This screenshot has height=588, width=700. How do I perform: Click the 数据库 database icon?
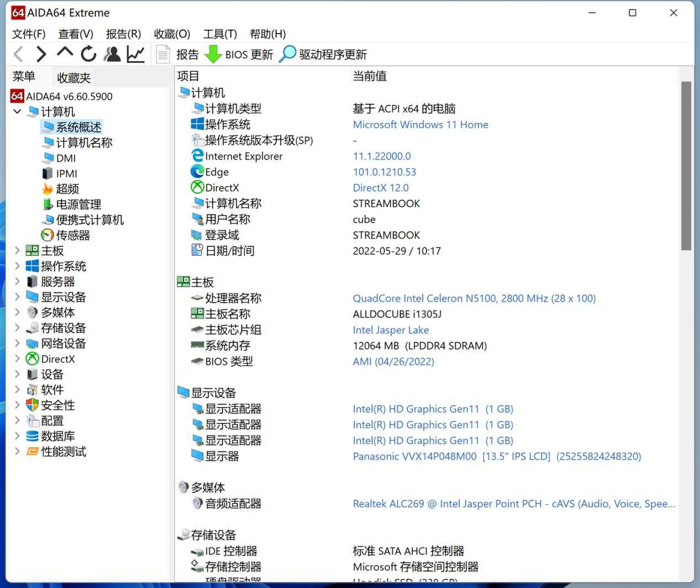(33, 436)
